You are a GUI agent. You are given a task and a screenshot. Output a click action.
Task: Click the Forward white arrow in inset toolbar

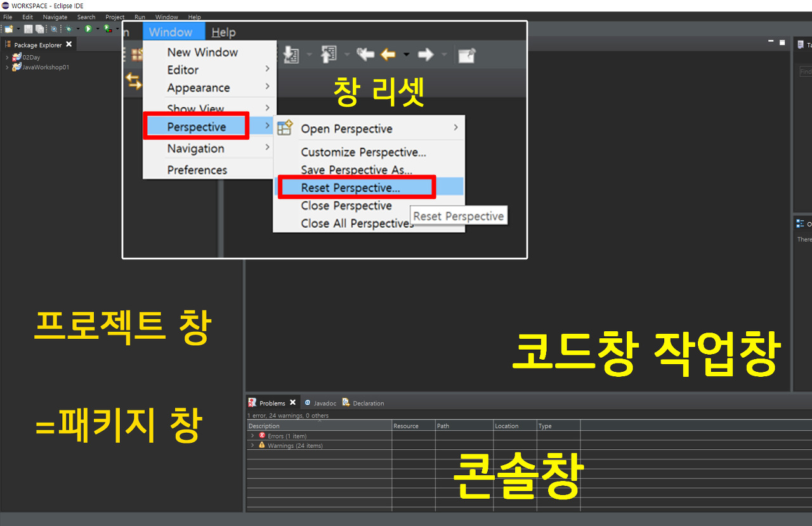(x=426, y=55)
